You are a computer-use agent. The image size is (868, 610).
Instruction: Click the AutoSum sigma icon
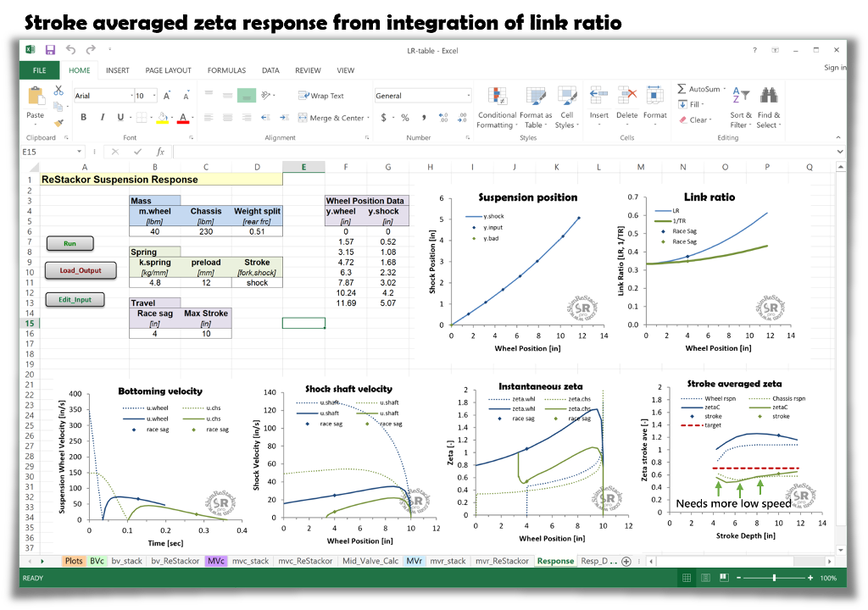click(x=682, y=89)
